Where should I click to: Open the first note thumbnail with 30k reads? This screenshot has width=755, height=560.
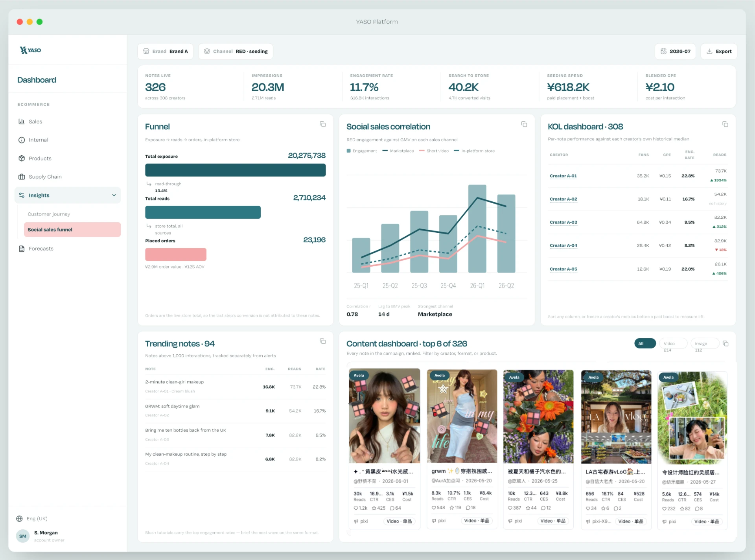[x=385, y=416]
